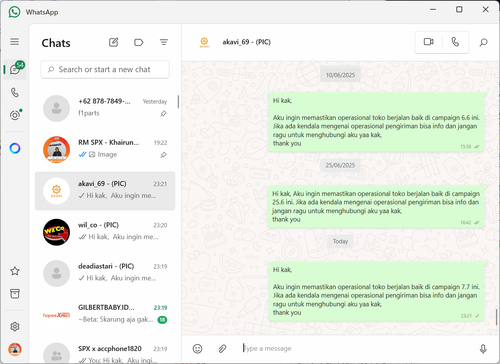Viewport: 500px width, 364px height.
Task: Open chat with +62 878-7849 number
Action: (105, 108)
